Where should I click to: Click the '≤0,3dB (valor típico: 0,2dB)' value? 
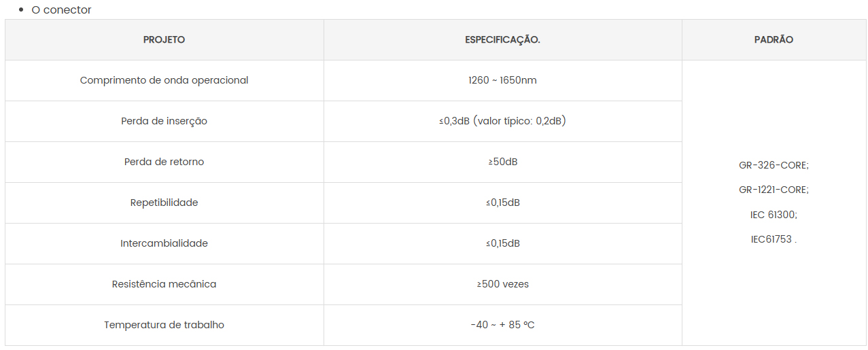click(x=502, y=121)
